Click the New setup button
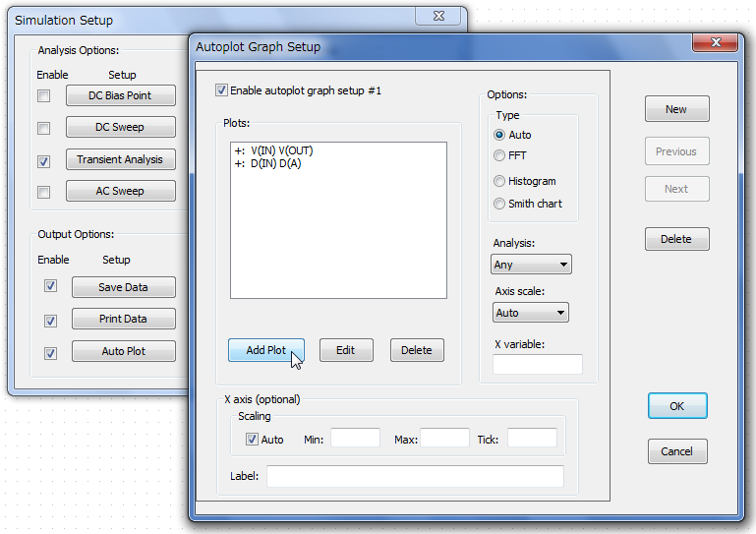Viewport: 756px width, 534px height. [676, 109]
